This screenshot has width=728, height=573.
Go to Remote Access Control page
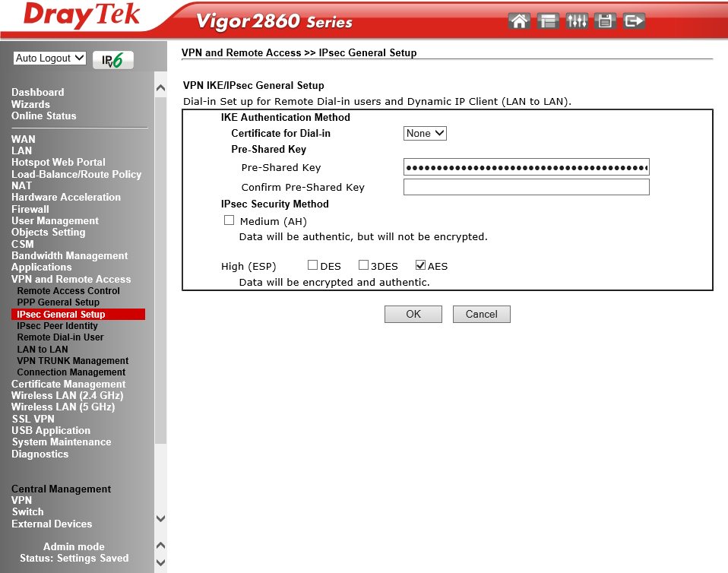(68, 290)
